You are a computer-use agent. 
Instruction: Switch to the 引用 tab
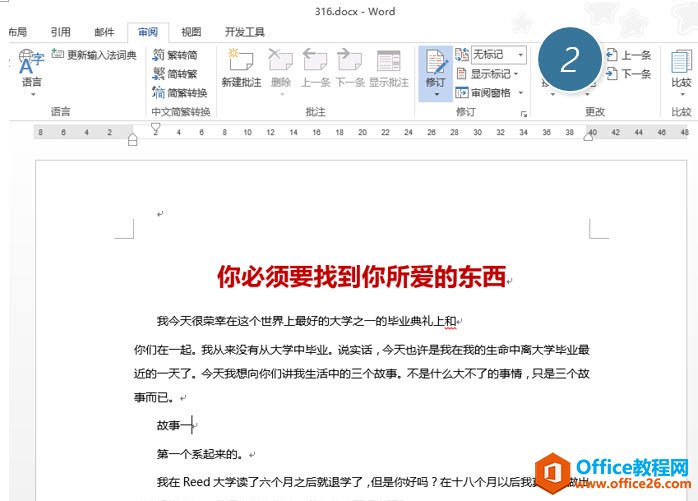[x=61, y=32]
